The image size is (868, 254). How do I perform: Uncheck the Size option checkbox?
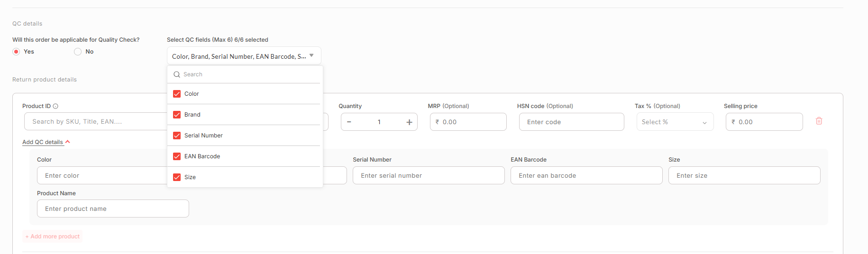coord(177,177)
